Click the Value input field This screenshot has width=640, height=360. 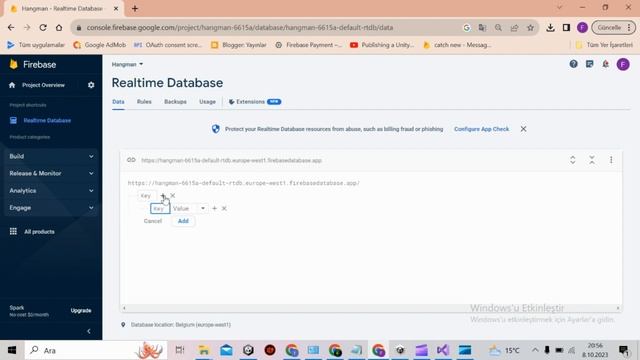click(184, 209)
